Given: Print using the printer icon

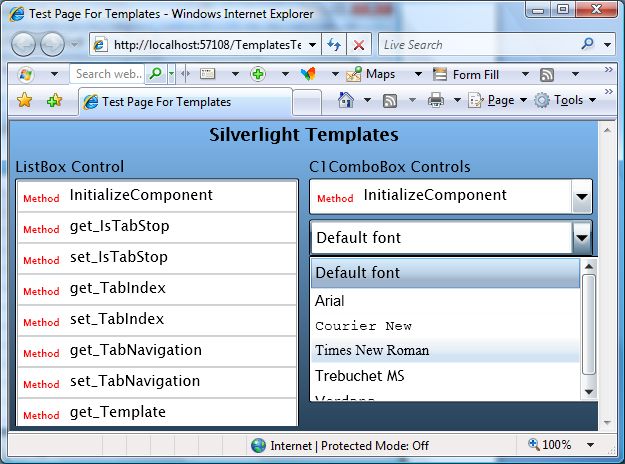Looking at the screenshot, I should [x=436, y=100].
